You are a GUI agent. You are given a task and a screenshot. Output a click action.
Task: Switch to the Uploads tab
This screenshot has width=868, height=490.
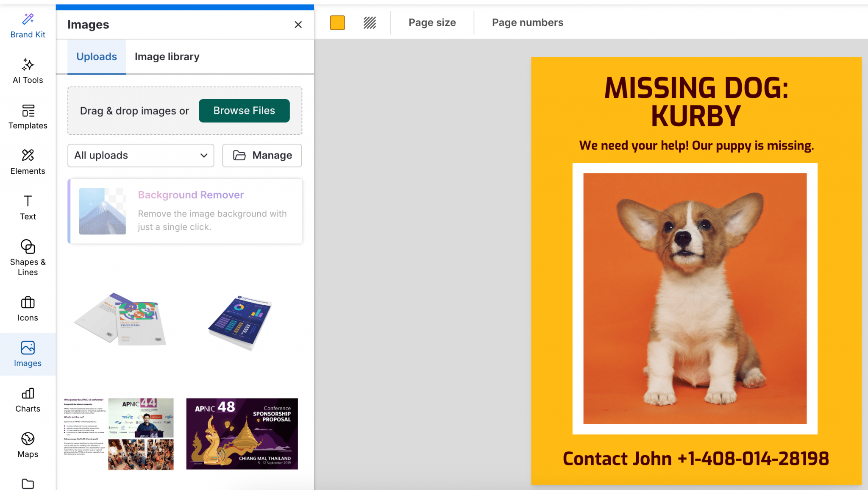click(x=97, y=57)
